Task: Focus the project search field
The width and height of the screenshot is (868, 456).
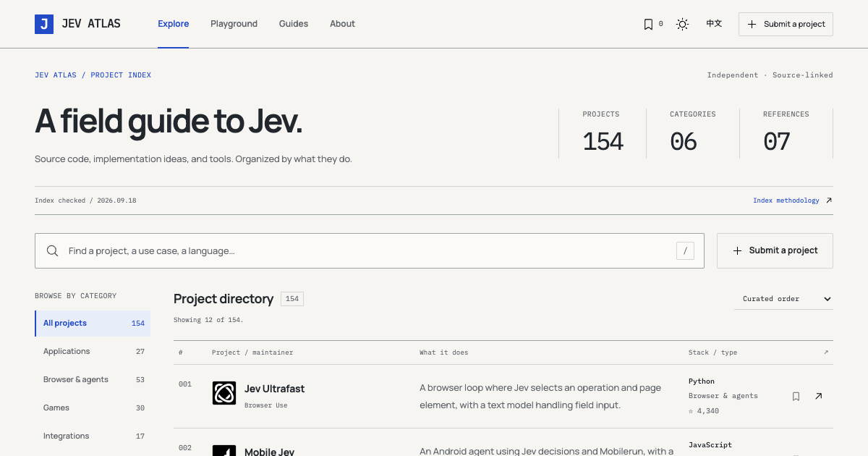Action: tap(370, 250)
